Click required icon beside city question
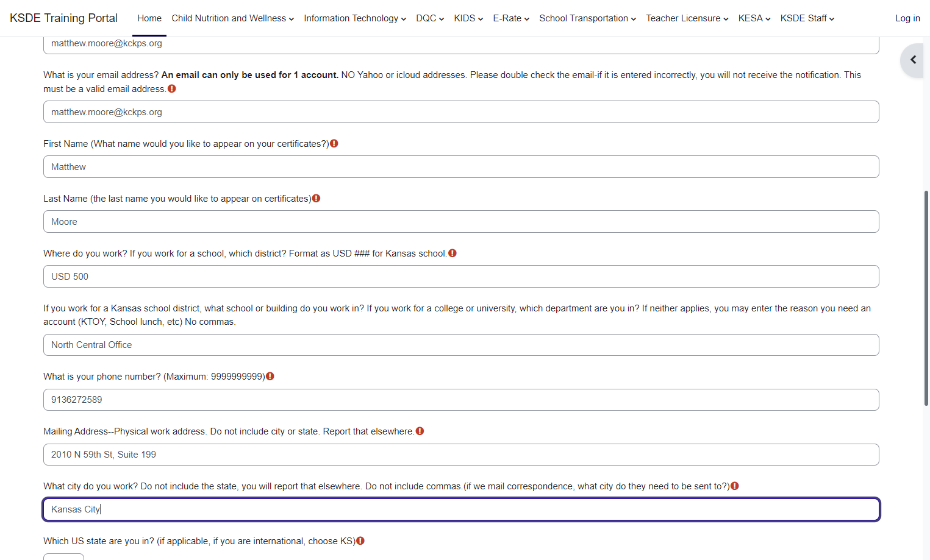This screenshot has width=930, height=560. [x=735, y=486]
